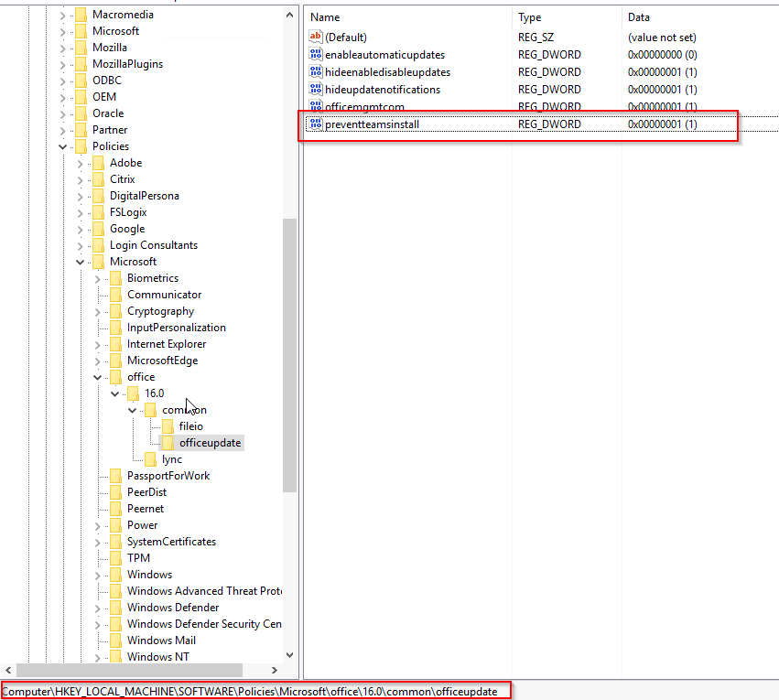The height and width of the screenshot is (700, 779).
Task: Expand the Cryptography tree node
Action: pos(97,312)
